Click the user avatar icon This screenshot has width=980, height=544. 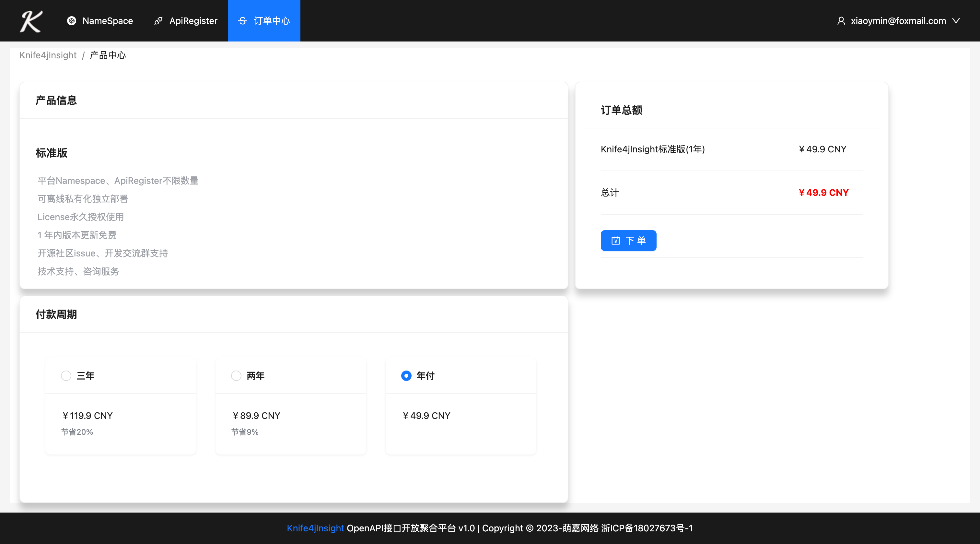pyautogui.click(x=841, y=21)
